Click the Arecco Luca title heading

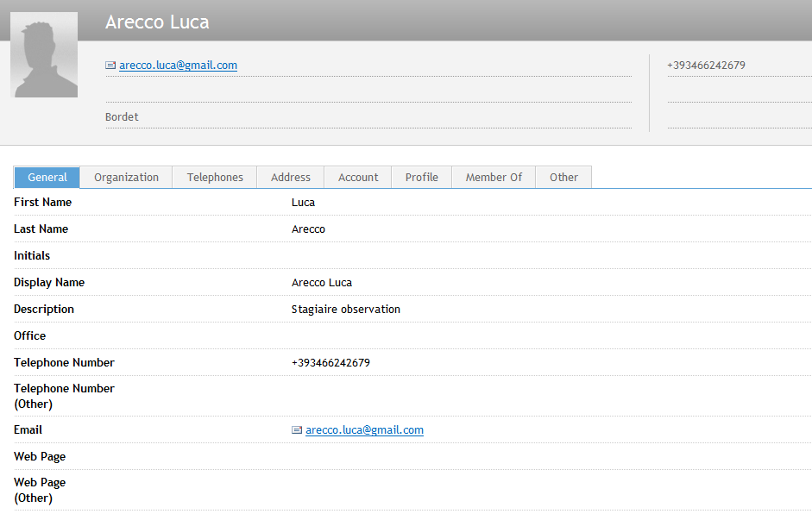[x=157, y=22]
